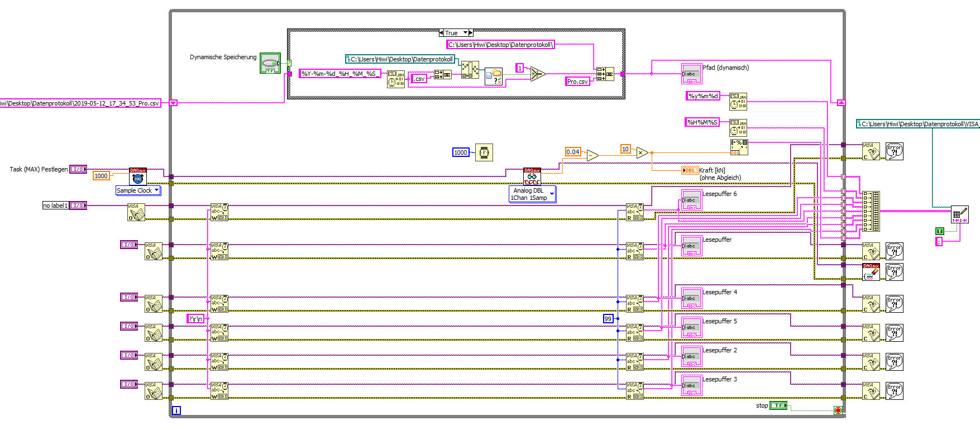This screenshot has width=980, height=430.
Task: Click the Pfad (dynamisch) string indicator terminal
Action: [x=691, y=74]
